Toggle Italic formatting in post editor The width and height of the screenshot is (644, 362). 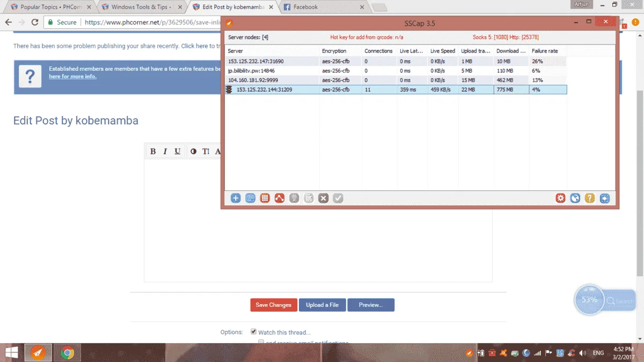click(165, 151)
